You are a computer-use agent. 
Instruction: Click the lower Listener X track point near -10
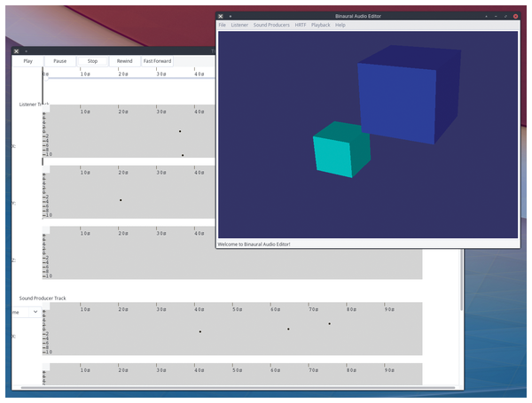click(x=183, y=155)
